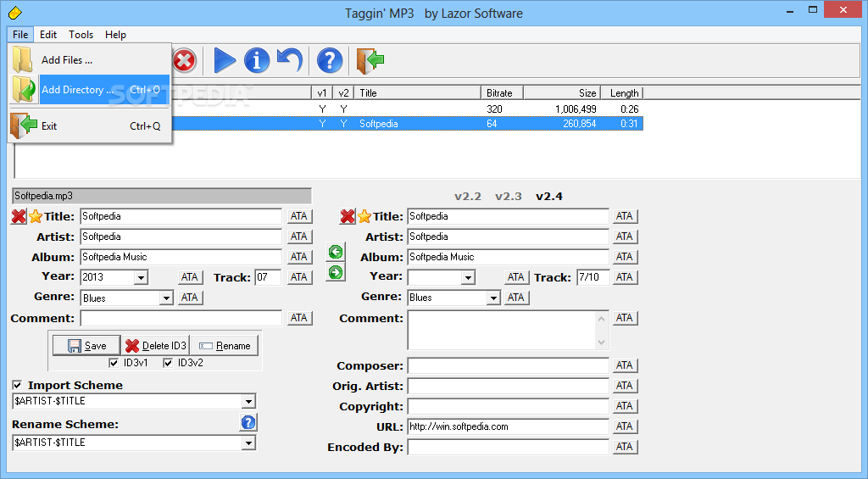
Task: Open Rename Scheme help question icon
Action: (248, 422)
